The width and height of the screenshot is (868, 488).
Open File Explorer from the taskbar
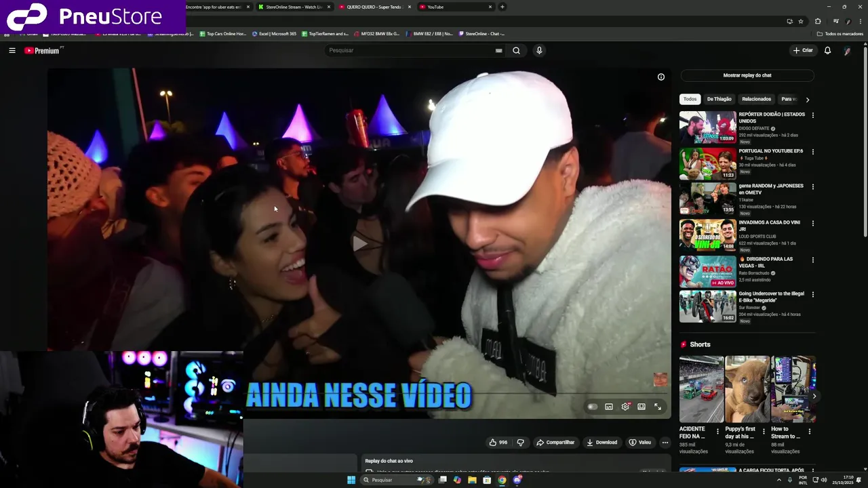pos(472,480)
